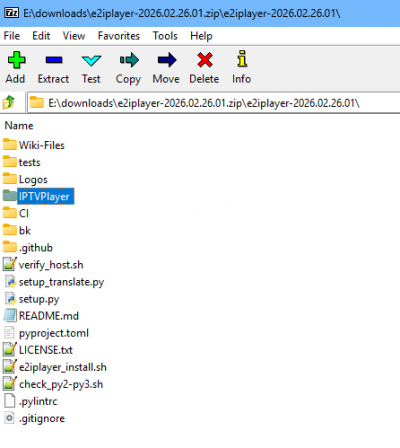400x448 pixels.
Task: Click the LICENSE.txt file icon
Action: (10, 349)
